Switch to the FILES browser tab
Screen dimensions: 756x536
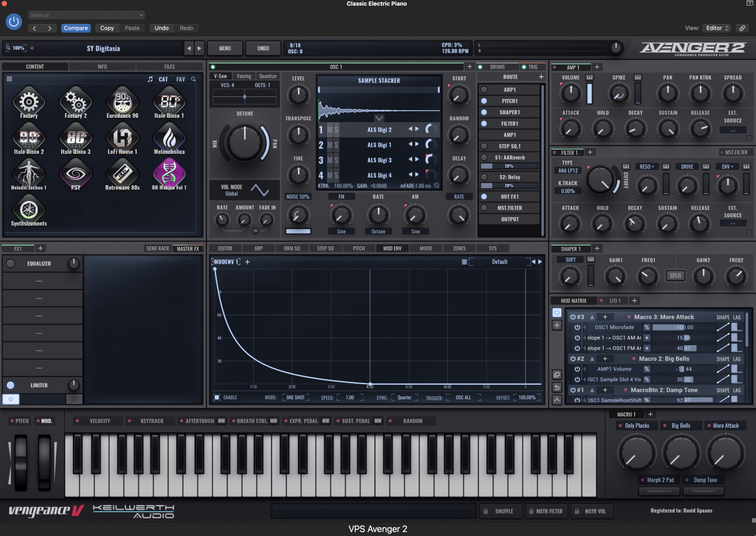(169, 66)
